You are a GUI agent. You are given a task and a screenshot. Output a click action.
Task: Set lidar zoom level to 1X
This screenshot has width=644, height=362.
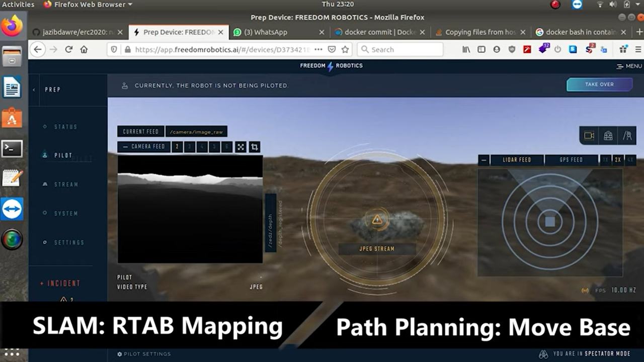[606, 160]
